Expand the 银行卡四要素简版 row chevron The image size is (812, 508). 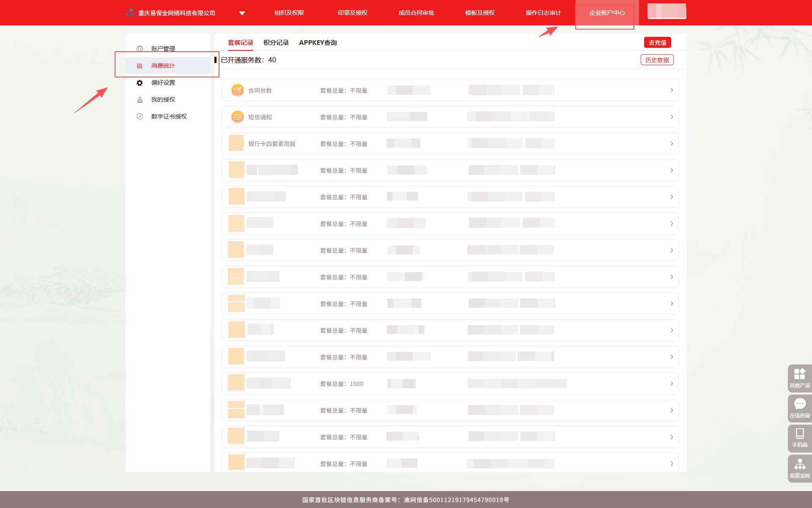[x=672, y=144]
